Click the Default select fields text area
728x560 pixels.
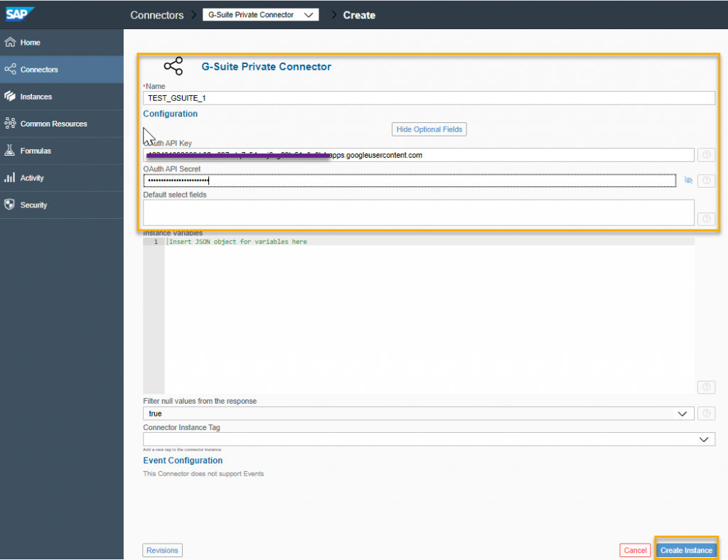[x=418, y=212]
